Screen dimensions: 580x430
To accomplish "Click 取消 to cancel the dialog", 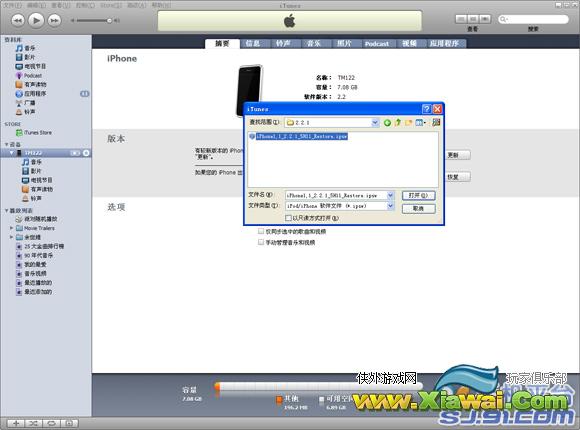I will [418, 209].
